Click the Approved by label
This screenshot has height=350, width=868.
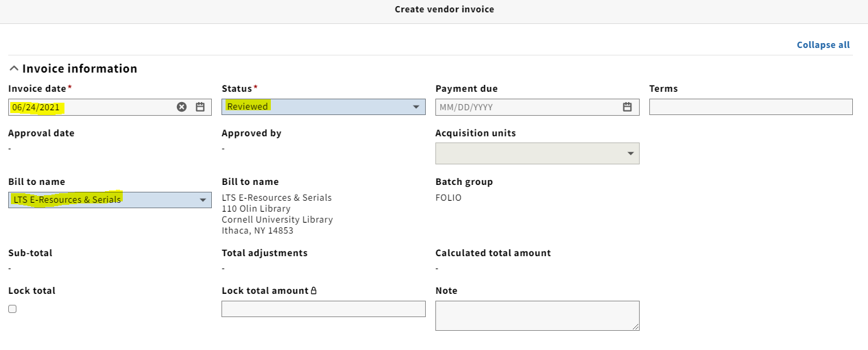click(x=252, y=134)
